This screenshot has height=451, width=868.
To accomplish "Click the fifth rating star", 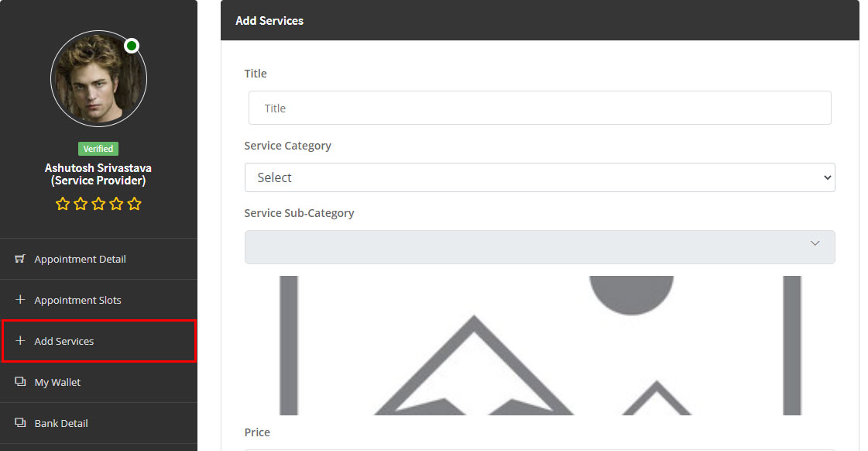I will [x=135, y=204].
